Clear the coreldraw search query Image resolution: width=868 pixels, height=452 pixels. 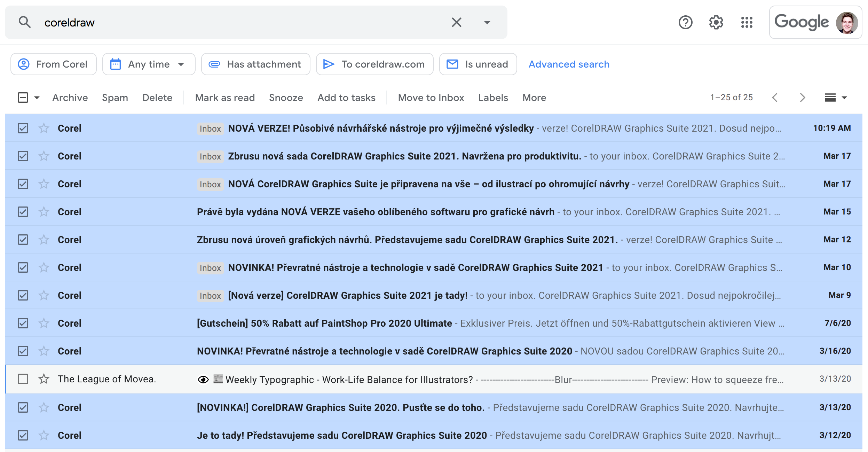point(457,22)
